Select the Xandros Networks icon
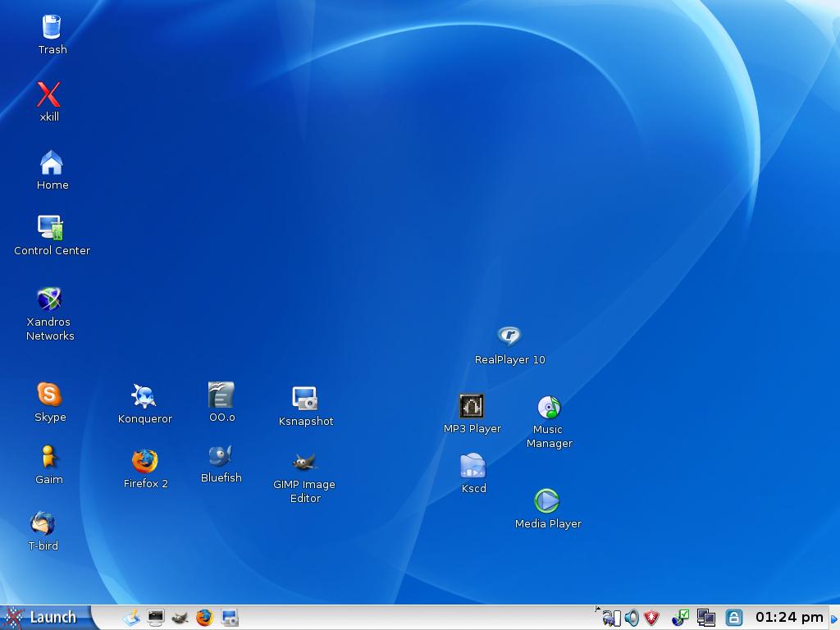Viewport: 840px width, 630px height. coord(49,299)
